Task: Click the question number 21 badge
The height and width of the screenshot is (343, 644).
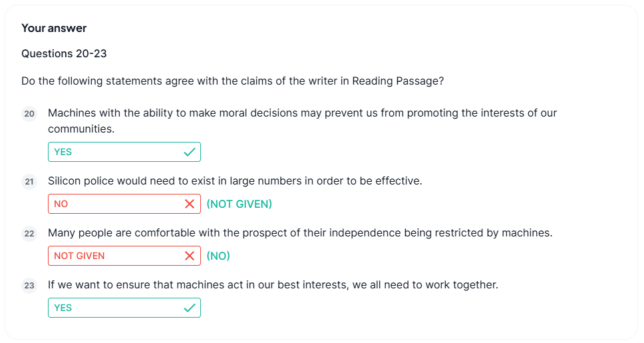Action: [x=29, y=182]
